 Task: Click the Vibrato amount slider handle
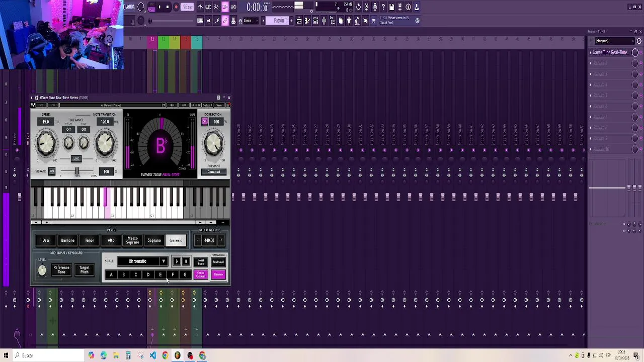click(x=77, y=171)
